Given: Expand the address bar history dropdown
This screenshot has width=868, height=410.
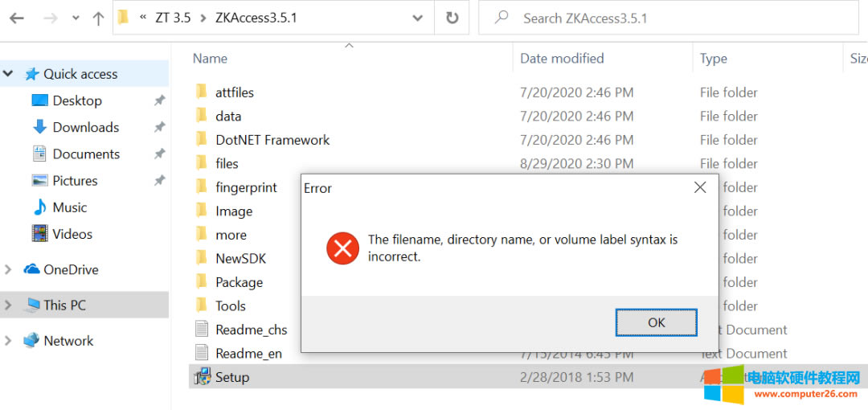Looking at the screenshot, I should [417, 18].
